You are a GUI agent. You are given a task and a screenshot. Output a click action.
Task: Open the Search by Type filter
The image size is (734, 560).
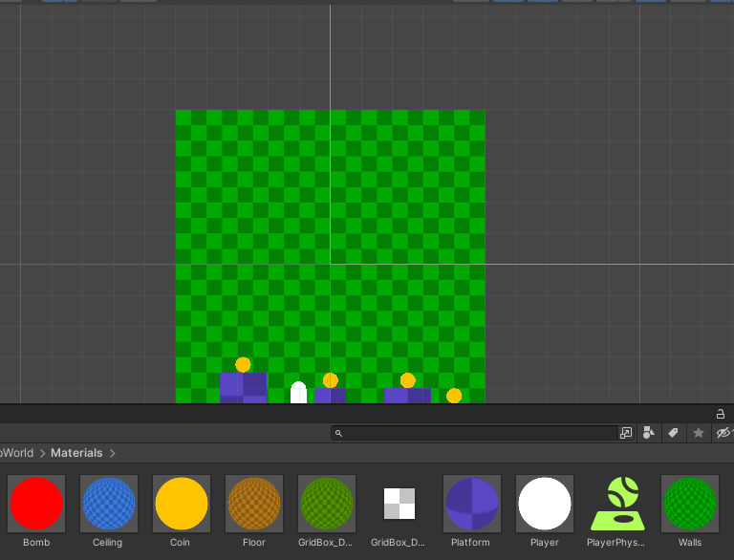(649, 433)
